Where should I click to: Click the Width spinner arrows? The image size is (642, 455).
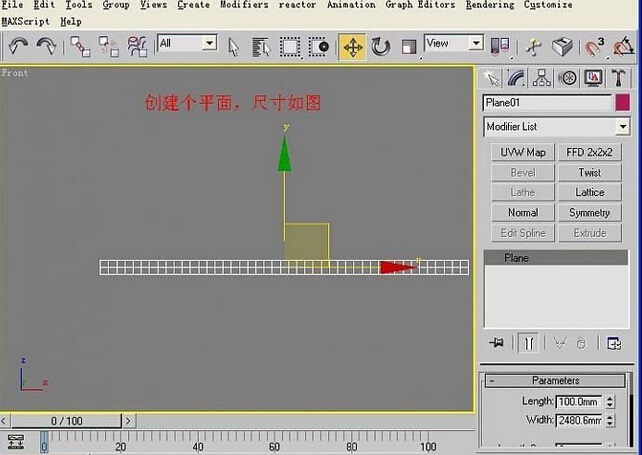610,420
